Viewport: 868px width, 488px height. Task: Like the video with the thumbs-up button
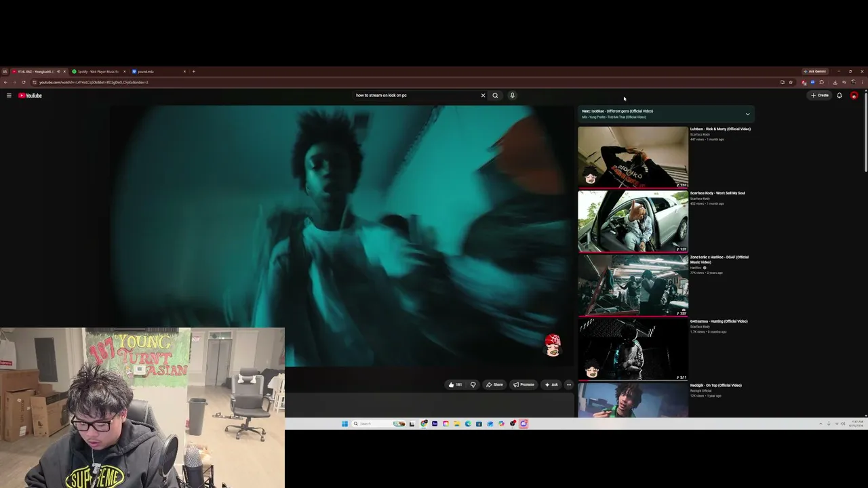[x=454, y=384]
